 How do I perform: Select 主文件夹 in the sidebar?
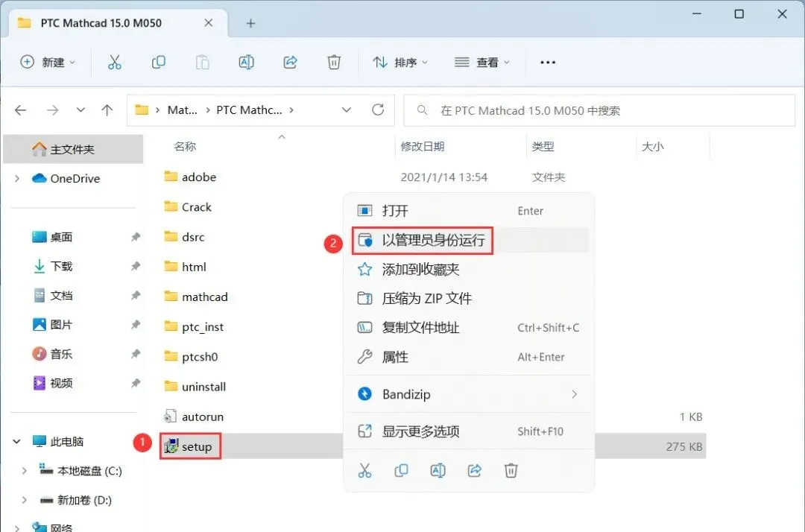[73, 149]
